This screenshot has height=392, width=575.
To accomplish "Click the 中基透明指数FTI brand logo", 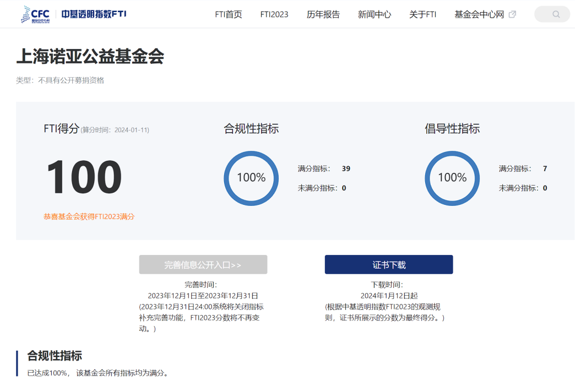I will 94,14.
